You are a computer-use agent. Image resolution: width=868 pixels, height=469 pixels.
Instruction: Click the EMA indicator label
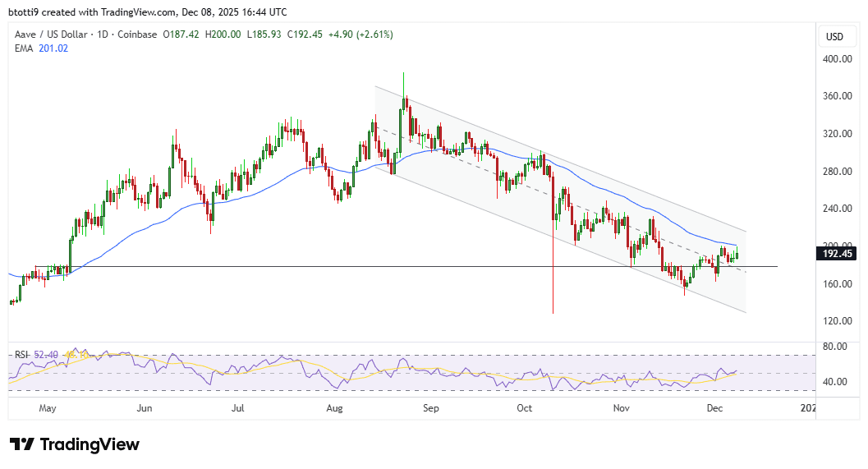point(24,48)
